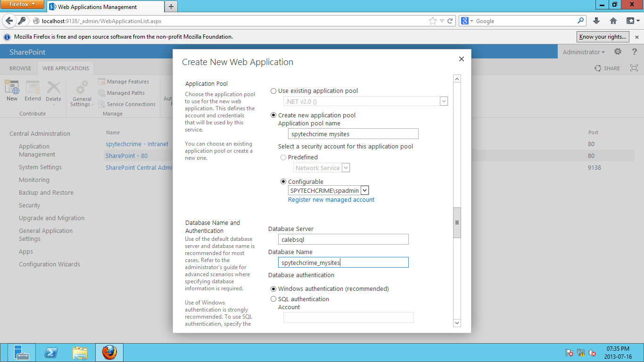
Task: Open System Settings in left navigation
Action: point(40,167)
